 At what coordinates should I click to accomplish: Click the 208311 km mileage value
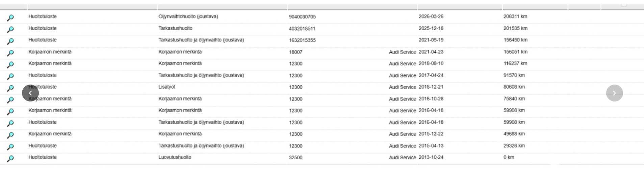pyautogui.click(x=515, y=16)
